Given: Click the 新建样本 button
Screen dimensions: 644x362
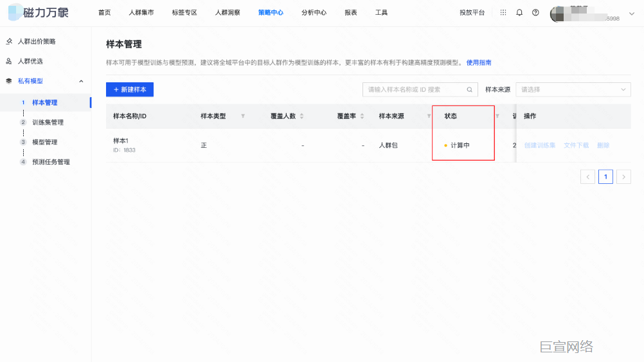Looking at the screenshot, I should [x=130, y=89].
